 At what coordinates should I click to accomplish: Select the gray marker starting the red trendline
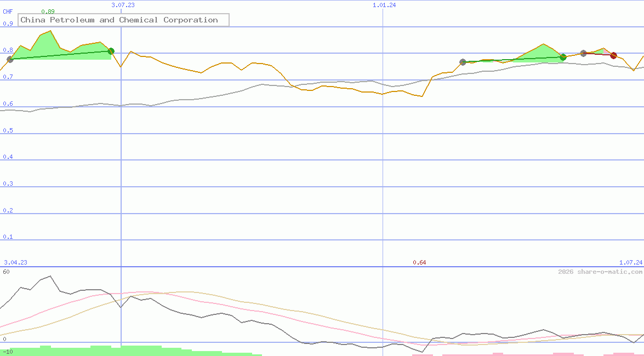point(583,54)
